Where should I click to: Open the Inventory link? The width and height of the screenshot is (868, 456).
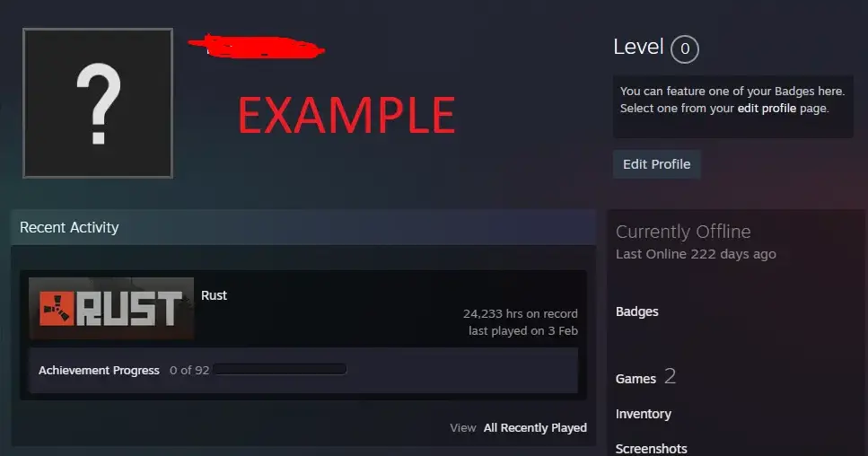point(644,414)
